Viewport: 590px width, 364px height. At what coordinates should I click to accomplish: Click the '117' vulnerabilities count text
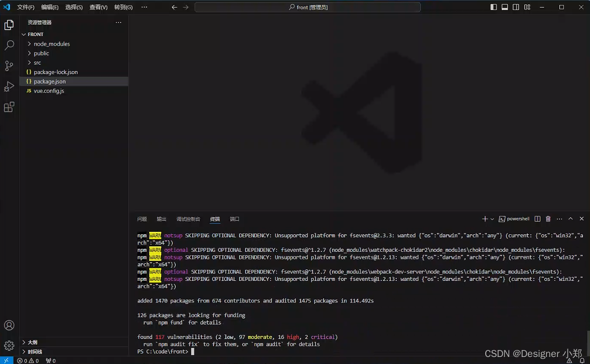160,337
